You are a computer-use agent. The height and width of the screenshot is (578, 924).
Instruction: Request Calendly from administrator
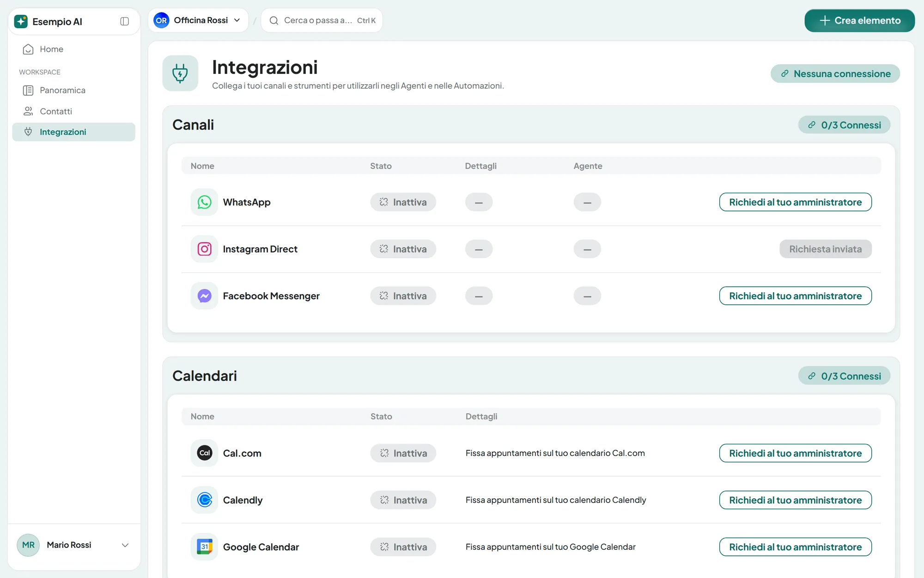pos(795,500)
